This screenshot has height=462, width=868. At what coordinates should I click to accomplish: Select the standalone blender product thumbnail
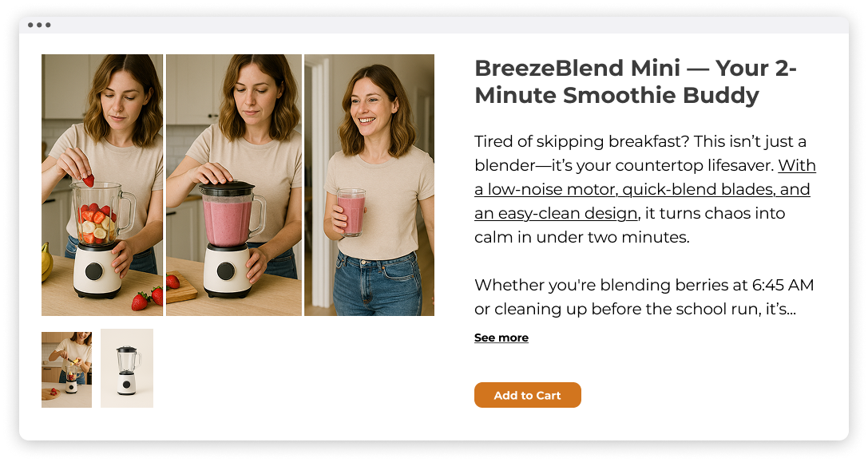coord(127,369)
